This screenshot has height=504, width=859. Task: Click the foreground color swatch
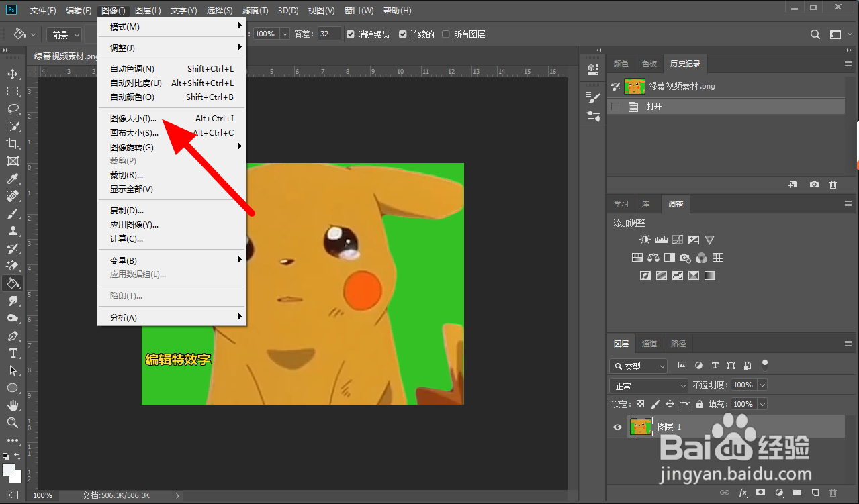(x=8, y=469)
